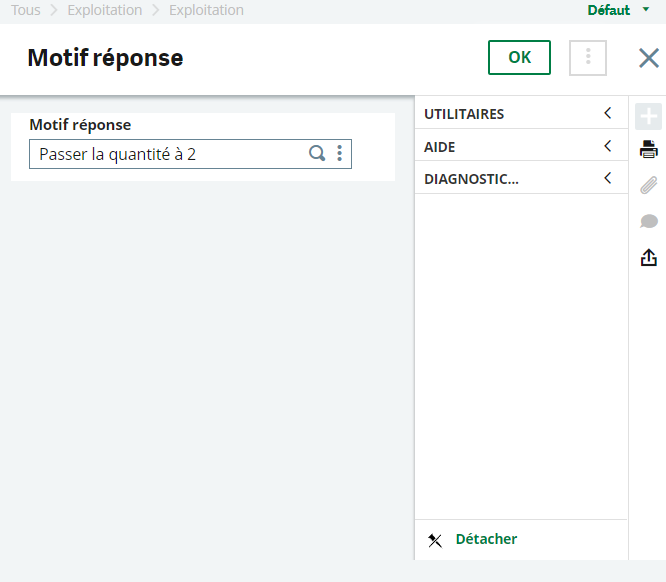Click the search magnifier in Motif réponse field

tap(317, 153)
